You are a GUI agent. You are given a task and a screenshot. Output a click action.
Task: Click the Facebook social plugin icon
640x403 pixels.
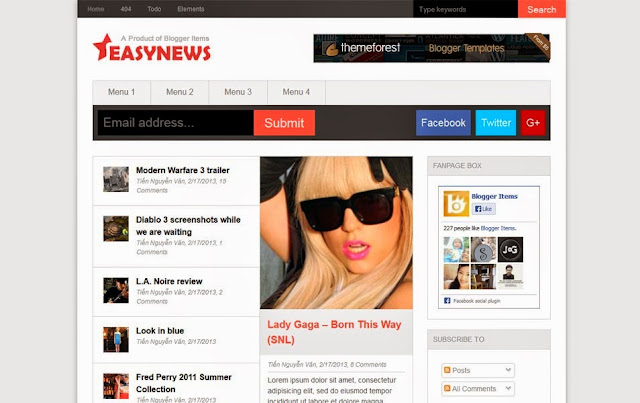[x=447, y=301]
